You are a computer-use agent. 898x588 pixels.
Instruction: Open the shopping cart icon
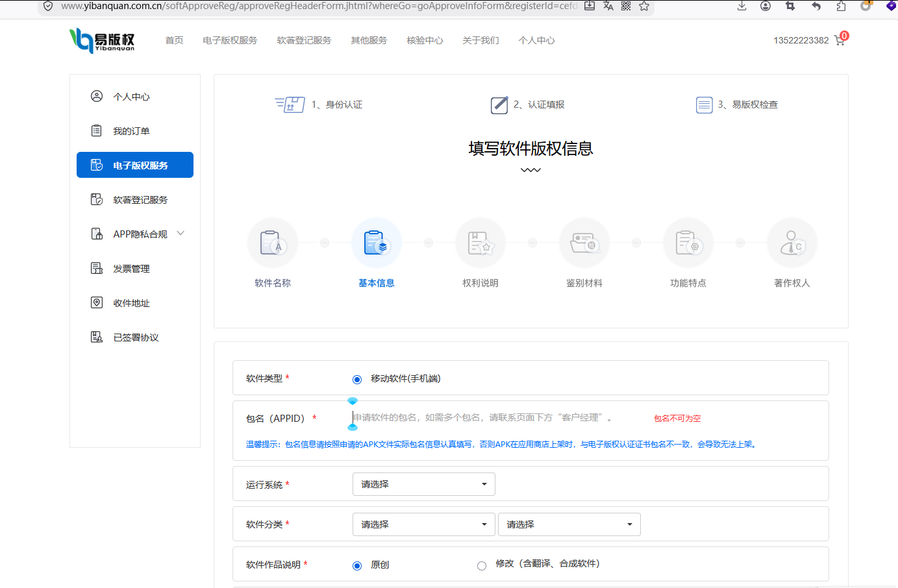(x=840, y=40)
